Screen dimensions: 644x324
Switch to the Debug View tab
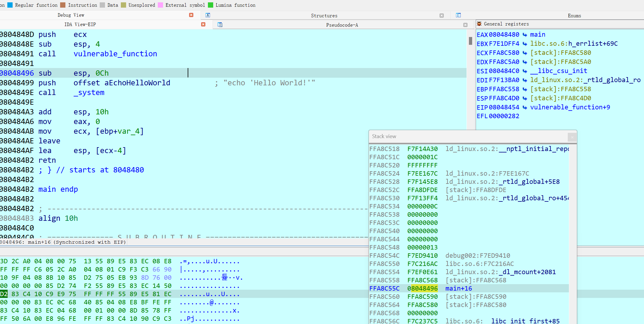[x=71, y=15]
